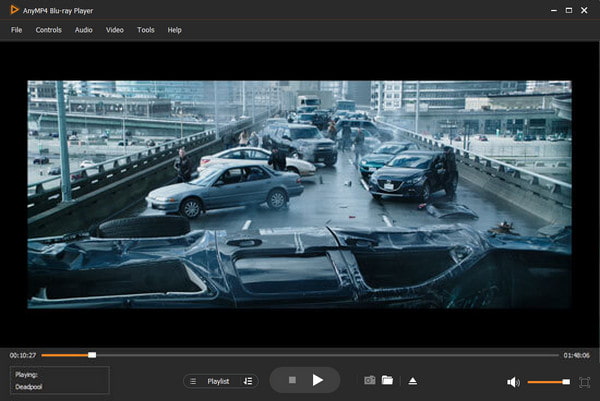
Task: Close the Blu-ray Player window
Action: [584, 10]
